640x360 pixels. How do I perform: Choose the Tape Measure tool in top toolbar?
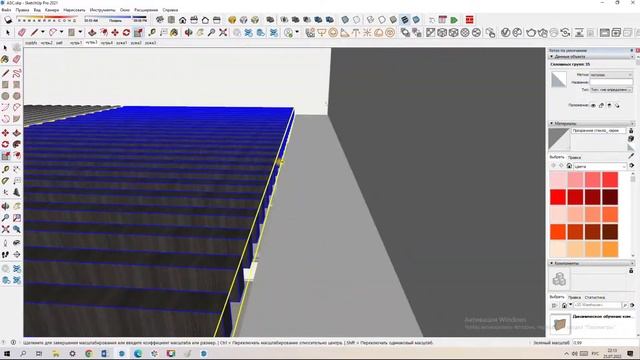152,32
